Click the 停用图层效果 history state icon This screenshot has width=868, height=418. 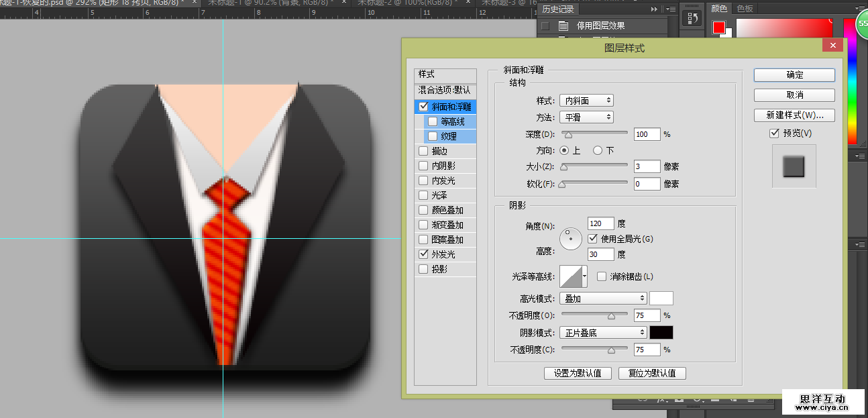pyautogui.click(x=563, y=26)
